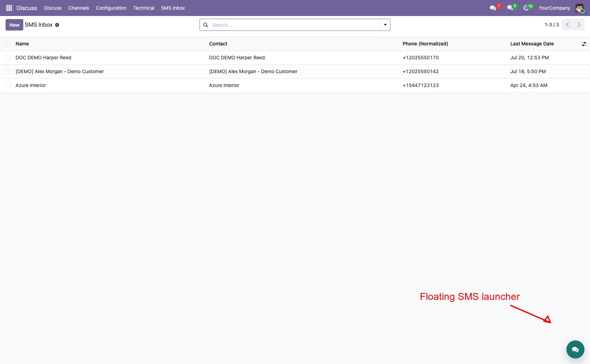Open the Configuration menu
Screen dimensions: 590x364
pos(111,8)
